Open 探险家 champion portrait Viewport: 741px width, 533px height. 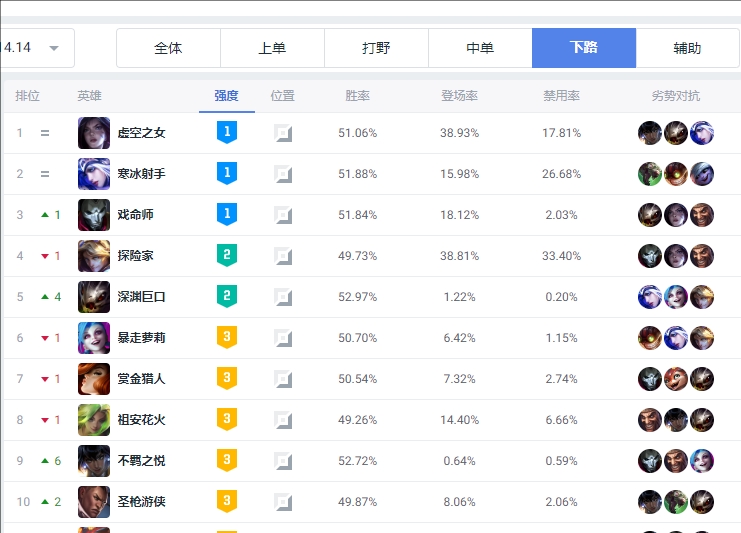(94, 256)
